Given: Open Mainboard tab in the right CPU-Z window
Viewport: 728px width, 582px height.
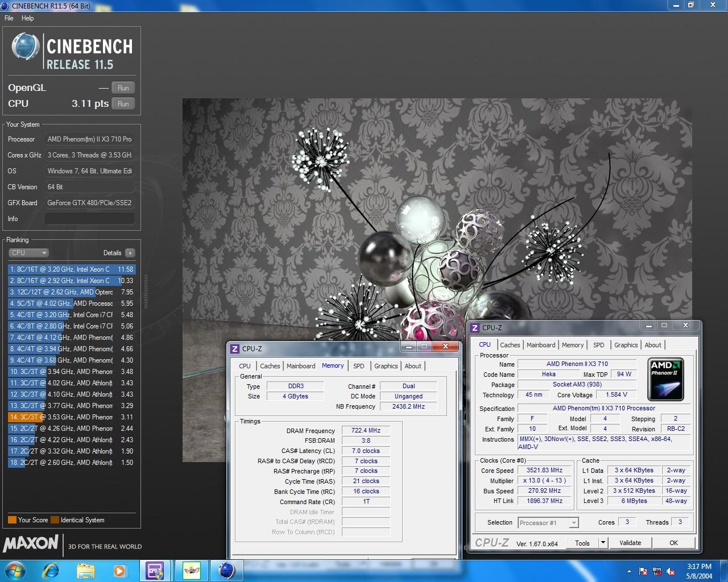Looking at the screenshot, I should pos(541,345).
